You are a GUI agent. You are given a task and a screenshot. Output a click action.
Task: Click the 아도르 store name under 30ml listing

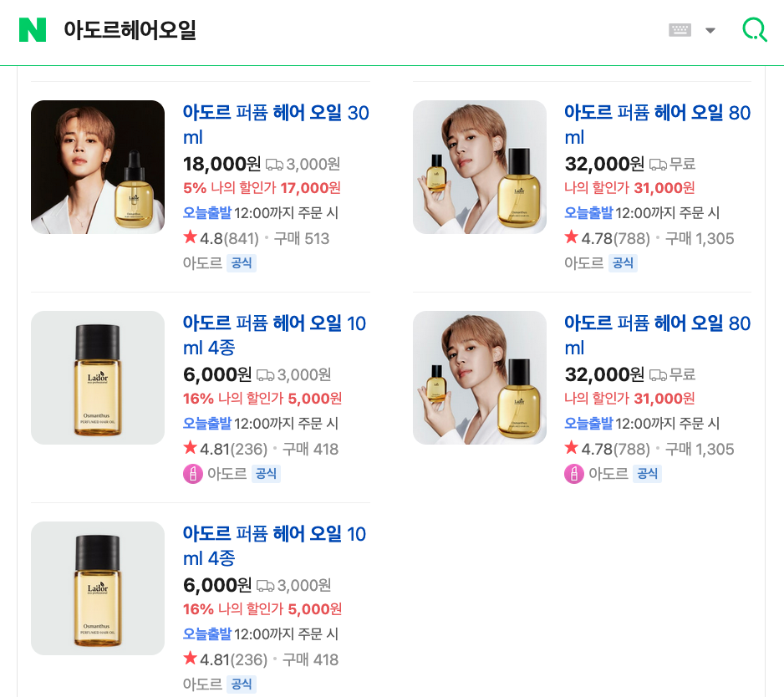click(x=202, y=263)
